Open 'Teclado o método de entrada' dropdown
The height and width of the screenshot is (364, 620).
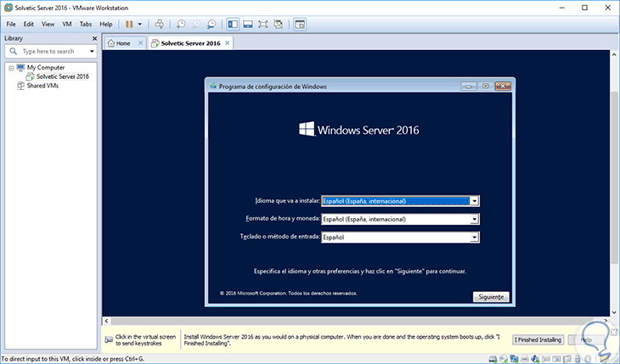[x=475, y=238]
